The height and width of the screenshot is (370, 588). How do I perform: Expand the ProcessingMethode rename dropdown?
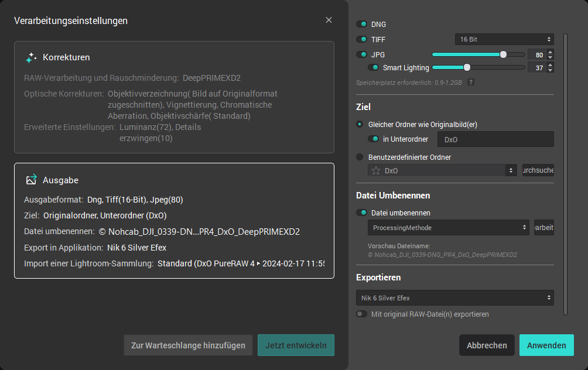pos(448,227)
